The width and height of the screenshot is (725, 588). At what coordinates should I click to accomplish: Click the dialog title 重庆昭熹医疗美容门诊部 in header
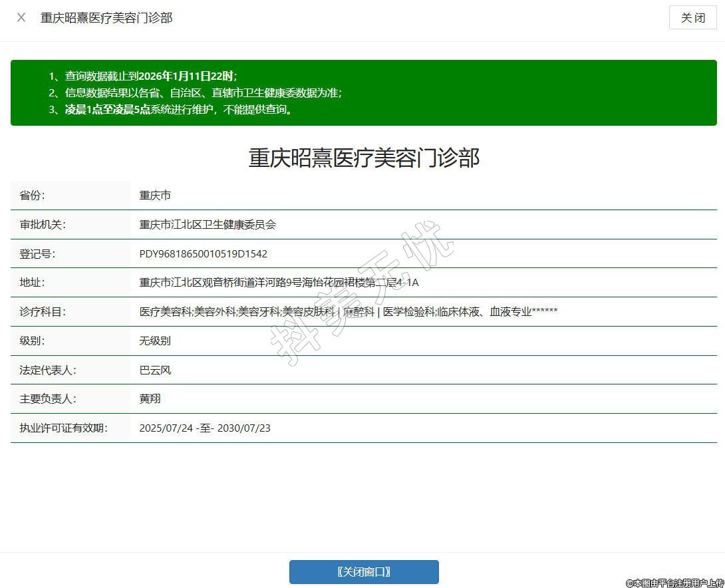106,18
